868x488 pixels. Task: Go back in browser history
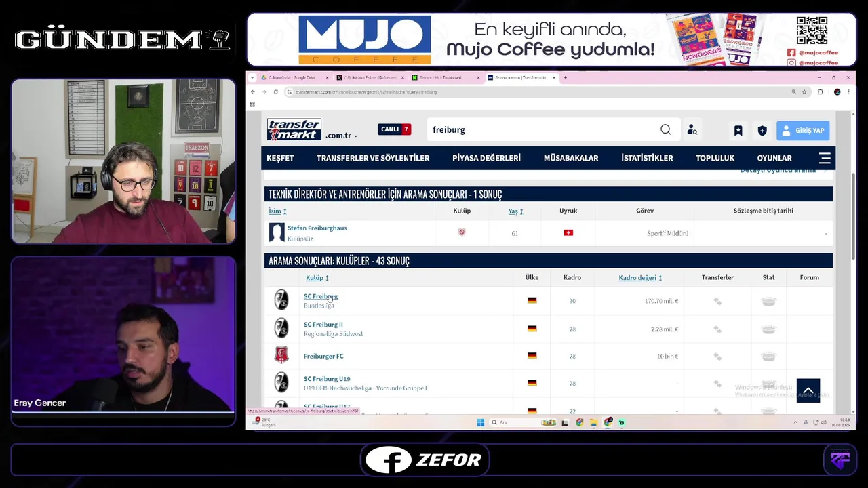coord(253,91)
